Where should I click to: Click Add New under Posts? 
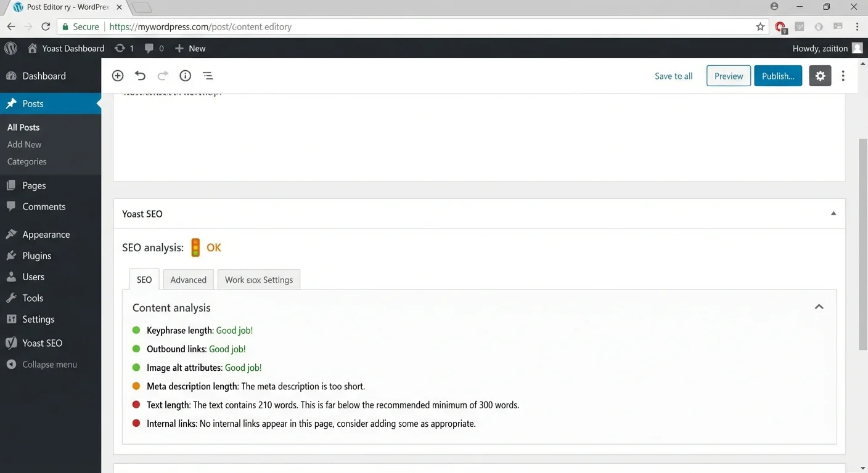[x=25, y=144]
